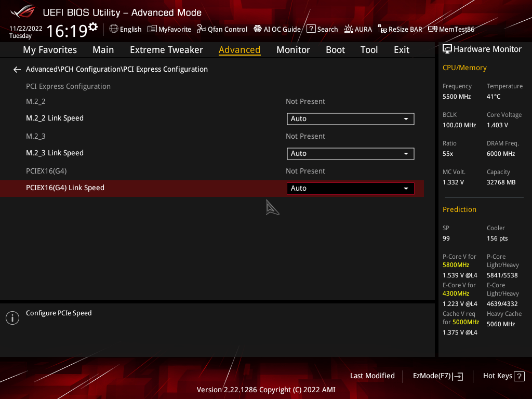Open the Boot tab

pyautogui.click(x=335, y=50)
